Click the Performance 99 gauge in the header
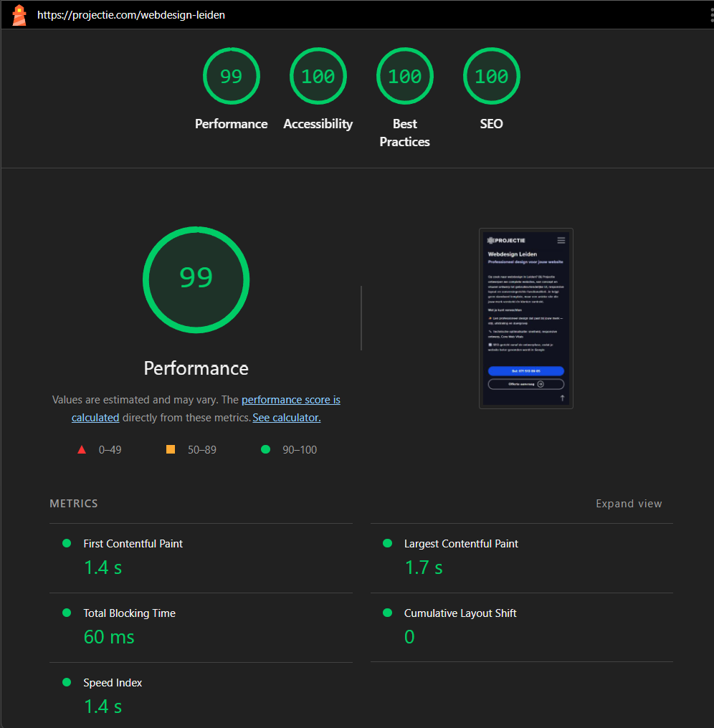 (231, 77)
